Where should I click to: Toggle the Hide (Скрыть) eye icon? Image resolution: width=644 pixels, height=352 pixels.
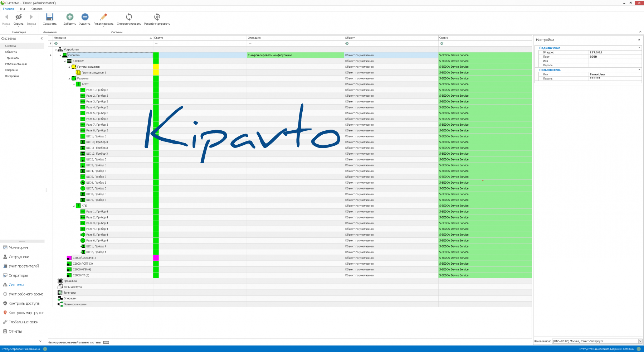tap(19, 17)
